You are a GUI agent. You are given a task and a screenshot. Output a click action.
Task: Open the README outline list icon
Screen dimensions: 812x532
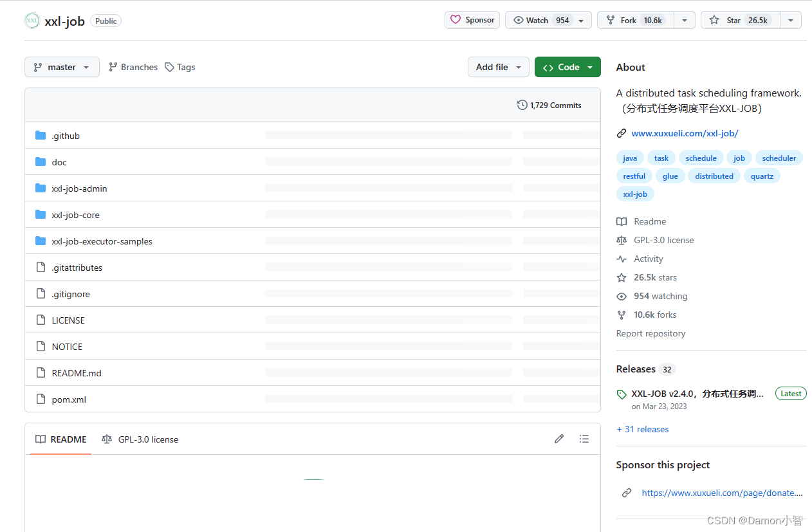(x=584, y=439)
